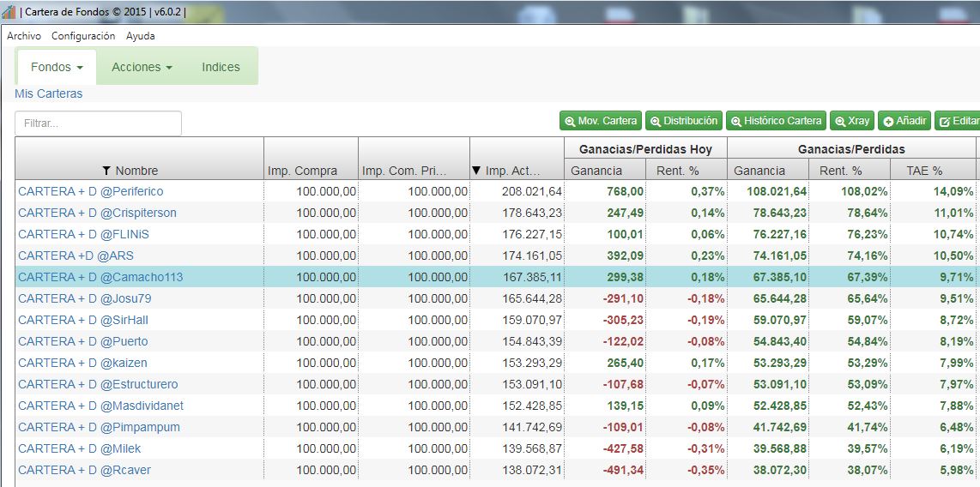Open the Archivo menu
The width and height of the screenshot is (980, 487).
24,36
